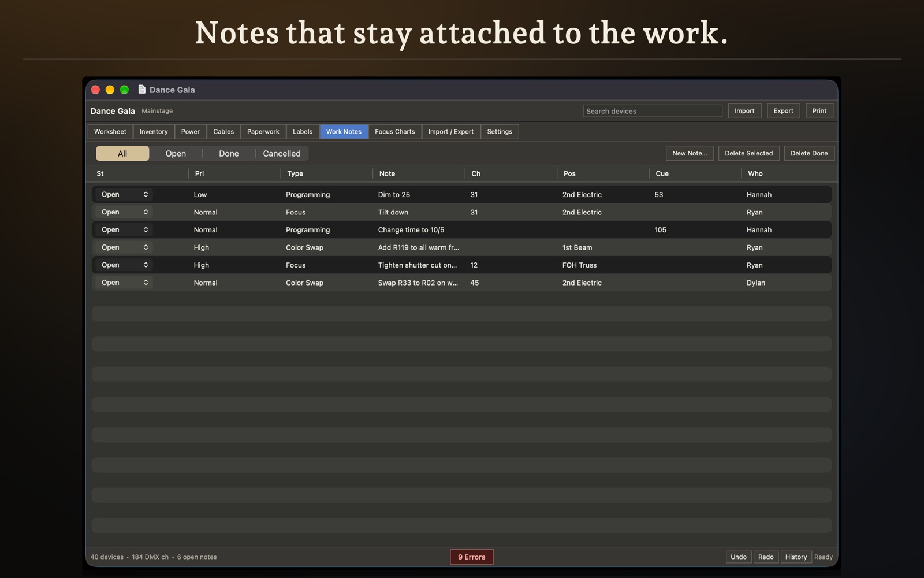Image resolution: width=924 pixels, height=578 pixels.
Task: Sort by the Pri column header
Action: pos(199,173)
